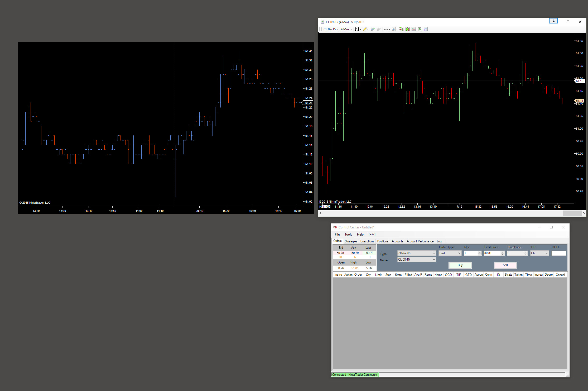
Task: Click the green Buy button
Action: (x=460, y=265)
